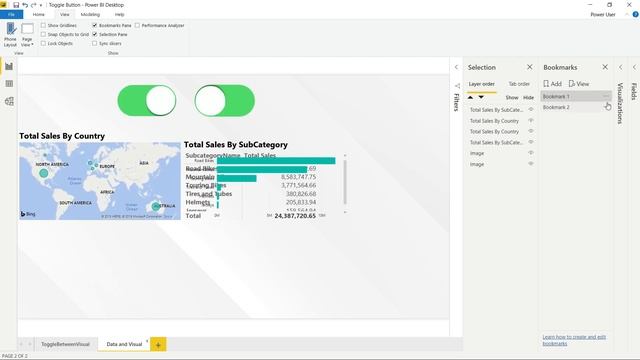
Task: Expand the Filters pane chevron
Action: 456,67
